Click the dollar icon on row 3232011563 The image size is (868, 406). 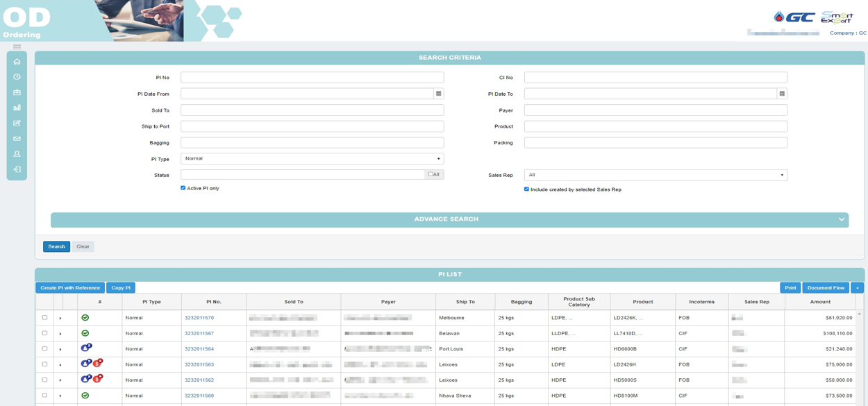click(97, 364)
